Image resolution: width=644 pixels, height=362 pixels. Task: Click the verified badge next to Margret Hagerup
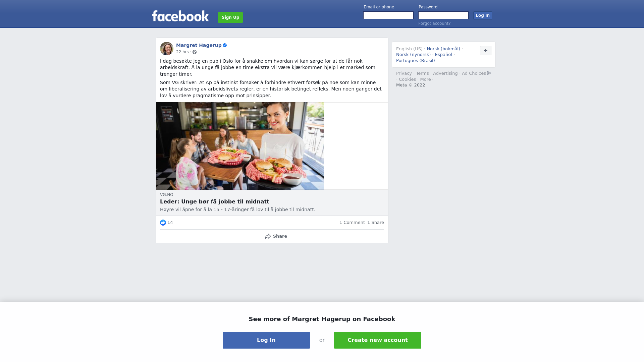point(225,45)
